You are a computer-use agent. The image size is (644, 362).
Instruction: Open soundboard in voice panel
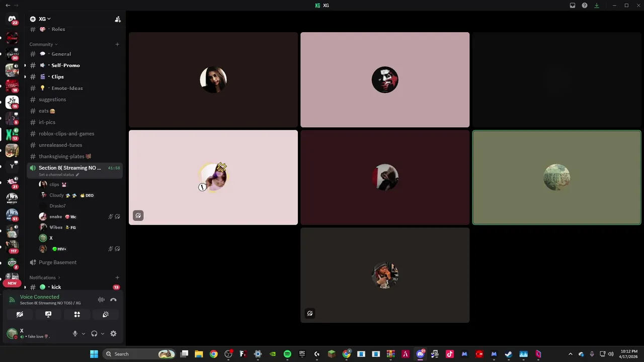coord(106,314)
